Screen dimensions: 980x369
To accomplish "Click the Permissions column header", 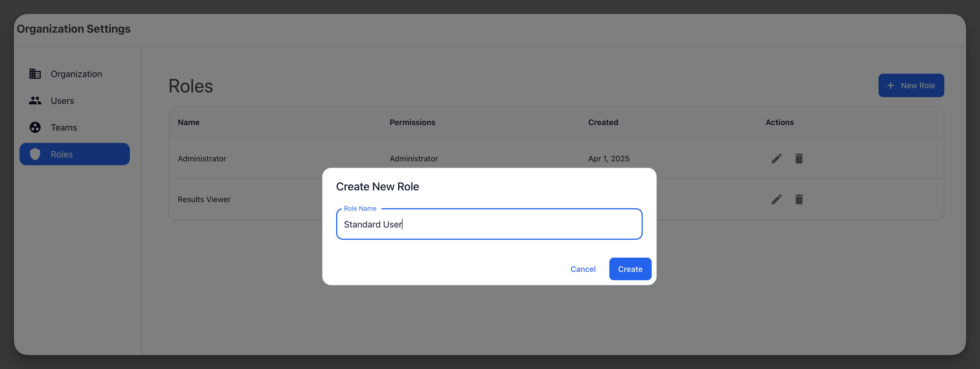I will click(x=412, y=122).
